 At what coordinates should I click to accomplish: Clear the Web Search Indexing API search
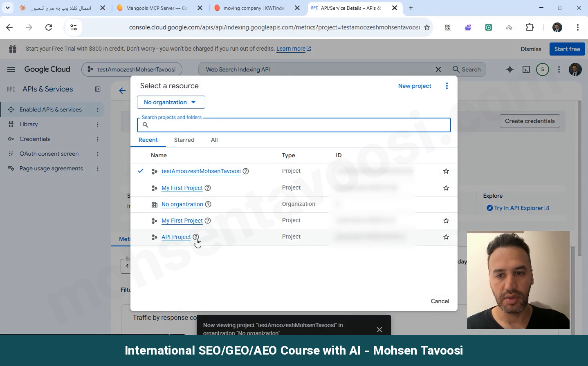[438, 69]
